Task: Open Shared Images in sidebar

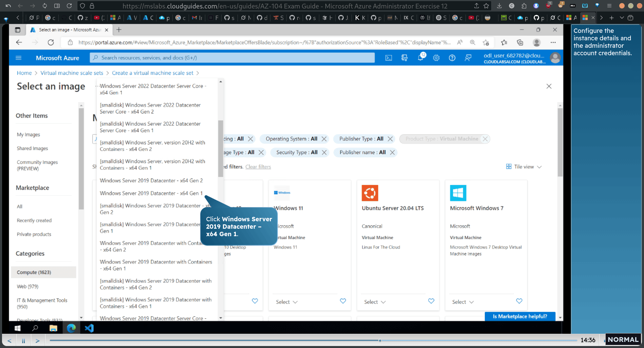Action: (32, 148)
